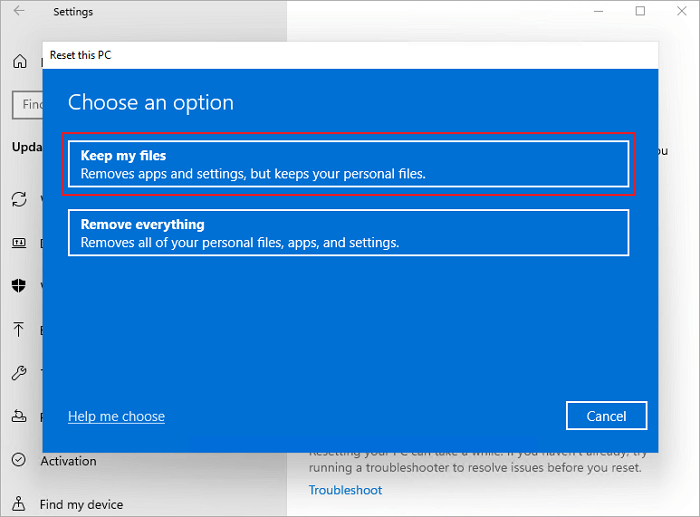Select the Recovery icon in the sidebar
This screenshot has width=700, height=517.
point(19,417)
